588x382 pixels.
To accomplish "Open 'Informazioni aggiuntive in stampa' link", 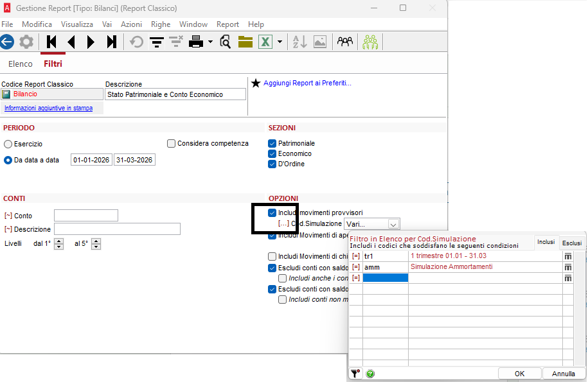I will point(48,109).
